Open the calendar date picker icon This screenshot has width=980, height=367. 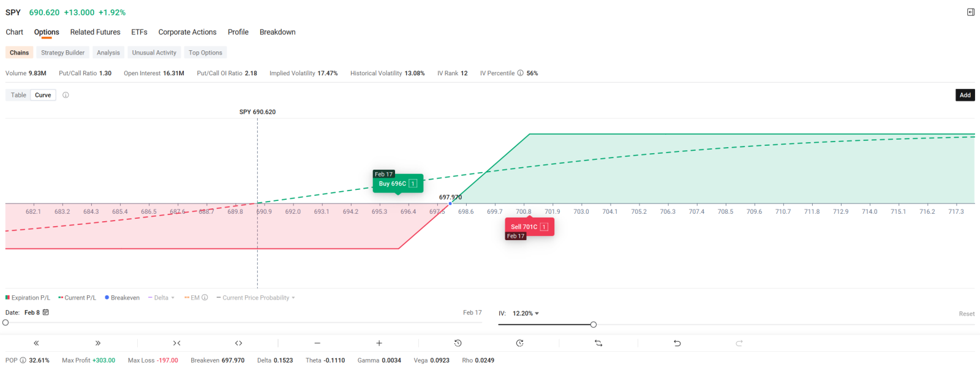tap(45, 312)
